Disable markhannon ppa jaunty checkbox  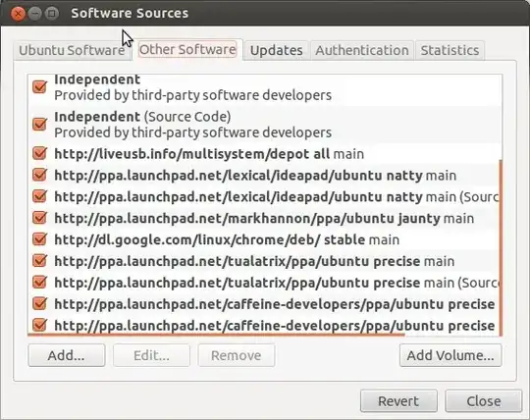39,218
